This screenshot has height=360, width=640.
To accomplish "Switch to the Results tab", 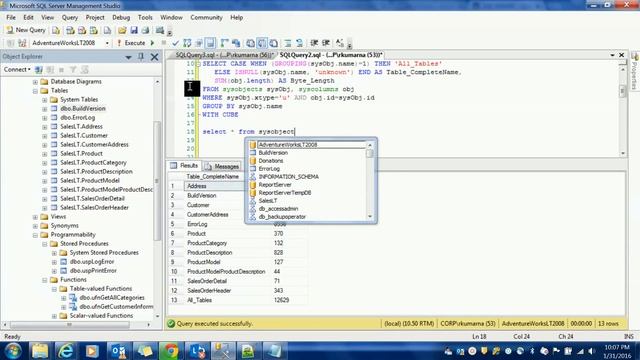I will coord(184,166).
